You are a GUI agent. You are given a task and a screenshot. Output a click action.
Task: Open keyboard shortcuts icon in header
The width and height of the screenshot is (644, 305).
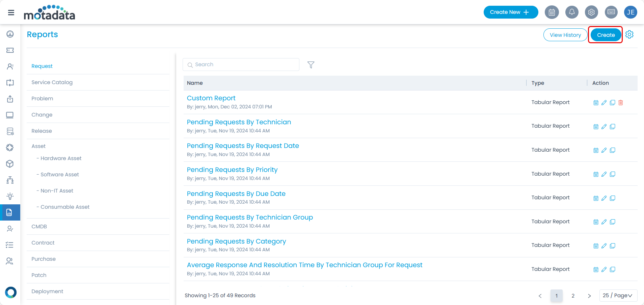(611, 12)
